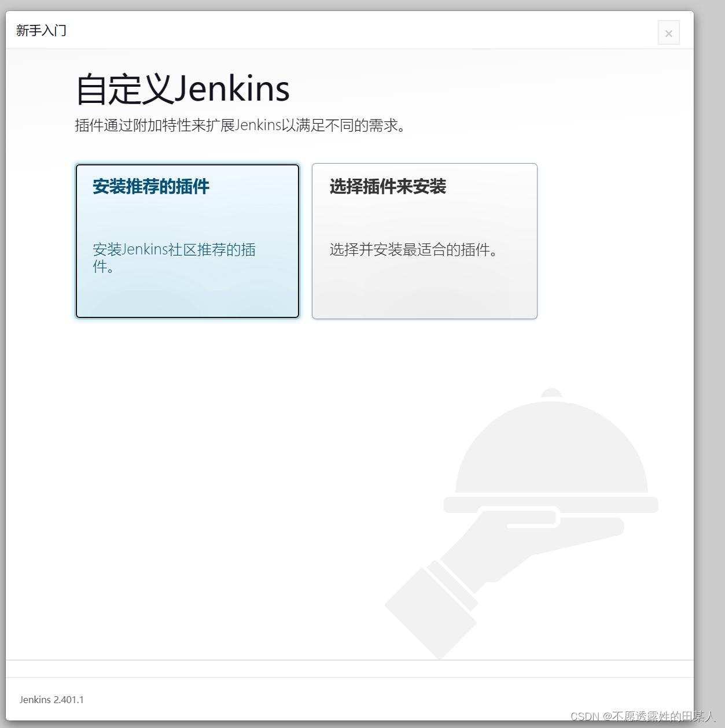Viewport: 725px width, 728px height.
Task: Click the "新手入门" dialog title
Action: point(42,31)
